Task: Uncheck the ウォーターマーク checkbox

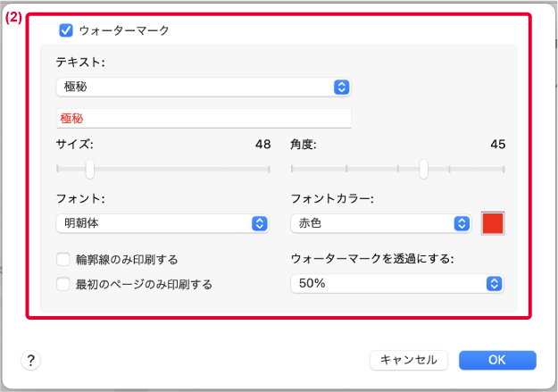Action: click(x=66, y=30)
